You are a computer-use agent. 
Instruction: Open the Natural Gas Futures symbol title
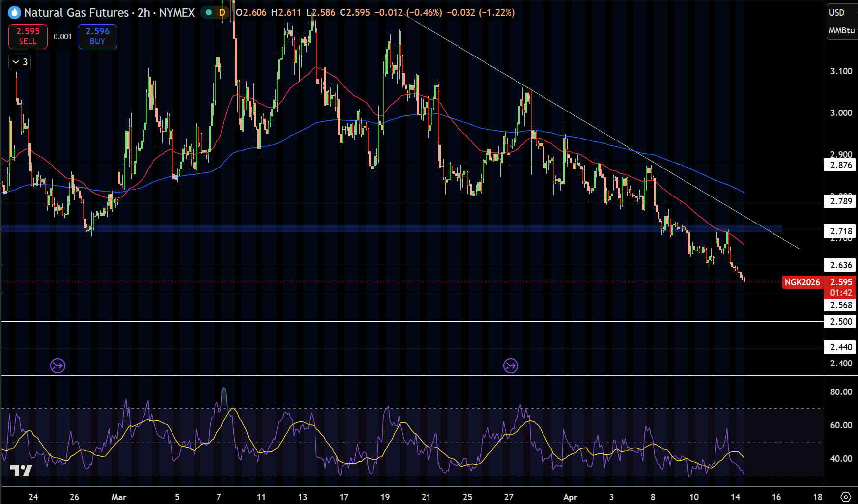pos(76,12)
